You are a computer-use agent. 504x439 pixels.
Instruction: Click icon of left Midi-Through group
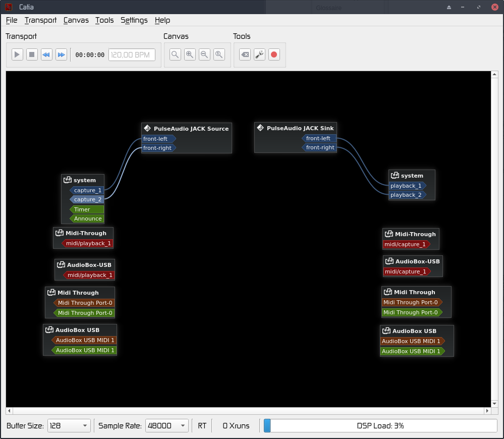[60, 233]
